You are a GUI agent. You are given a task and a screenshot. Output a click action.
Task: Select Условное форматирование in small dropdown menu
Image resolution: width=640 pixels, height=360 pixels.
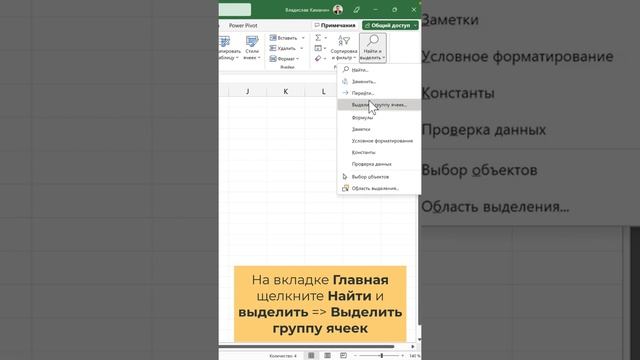coord(379,141)
